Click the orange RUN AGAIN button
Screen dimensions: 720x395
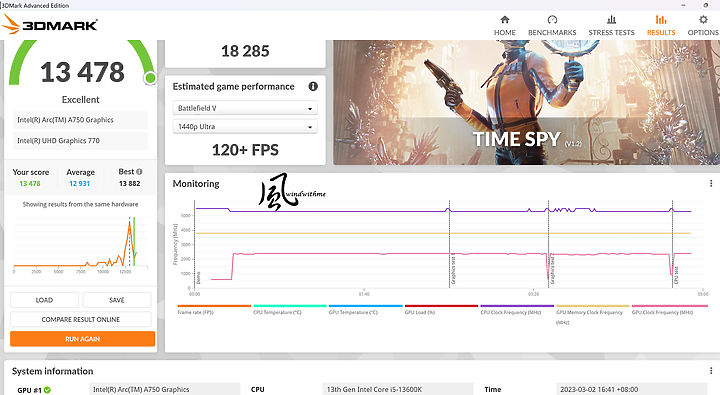(x=82, y=339)
